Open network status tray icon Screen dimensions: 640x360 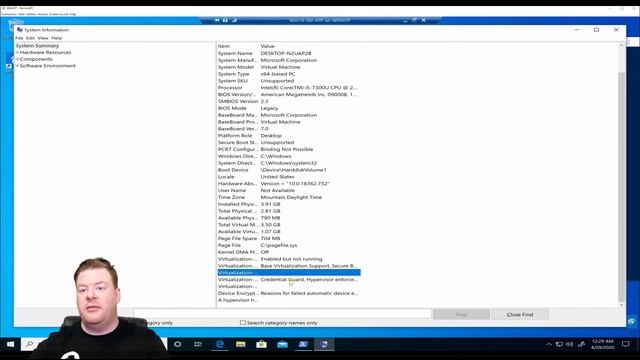click(x=559, y=344)
